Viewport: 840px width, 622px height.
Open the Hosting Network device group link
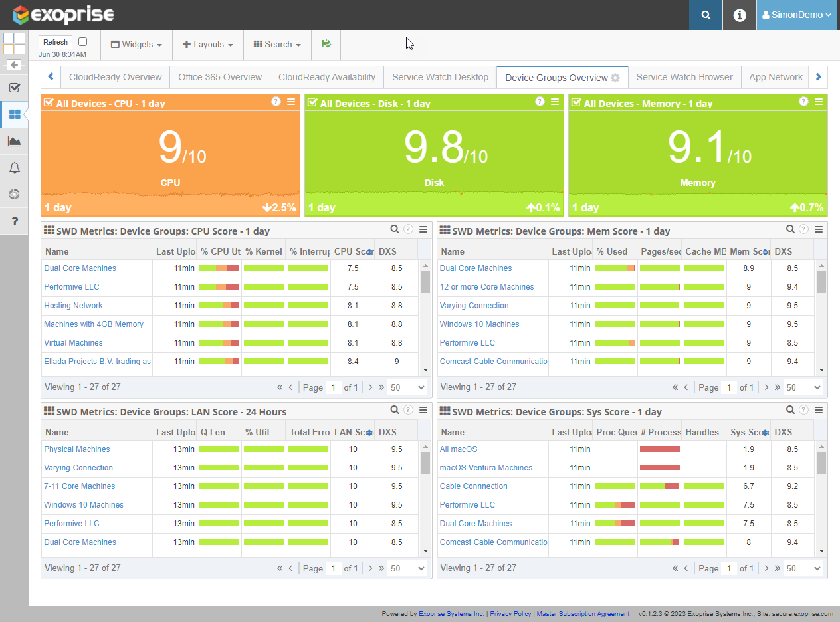tap(73, 306)
